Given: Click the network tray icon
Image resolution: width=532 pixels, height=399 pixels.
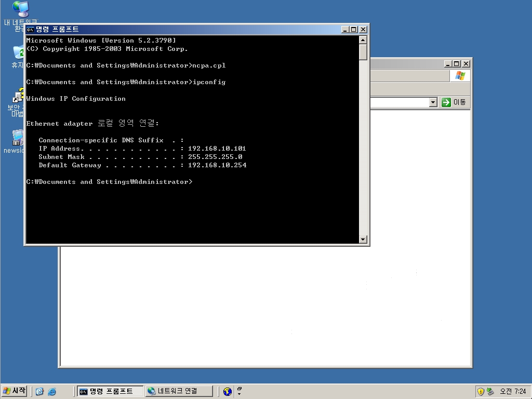Looking at the screenshot, I should pyautogui.click(x=490, y=392).
